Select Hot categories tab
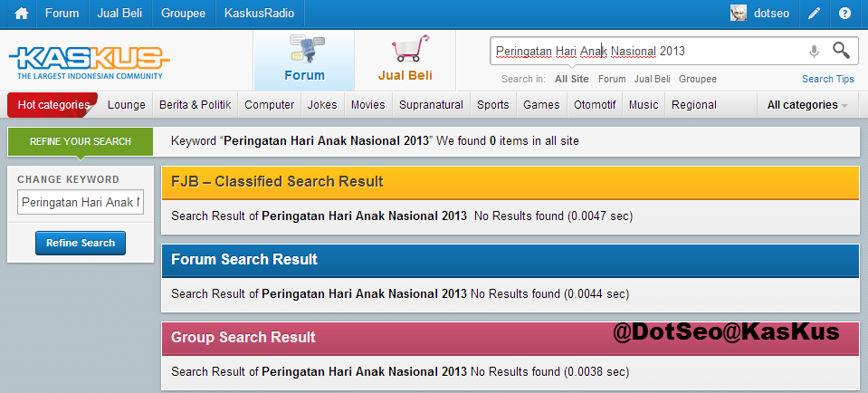Image resolution: width=868 pixels, height=393 pixels. [x=52, y=105]
